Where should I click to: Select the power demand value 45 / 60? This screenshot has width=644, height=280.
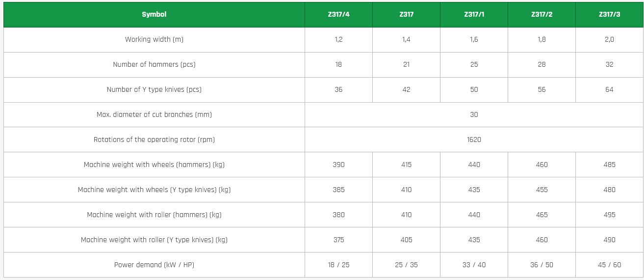pos(609,265)
